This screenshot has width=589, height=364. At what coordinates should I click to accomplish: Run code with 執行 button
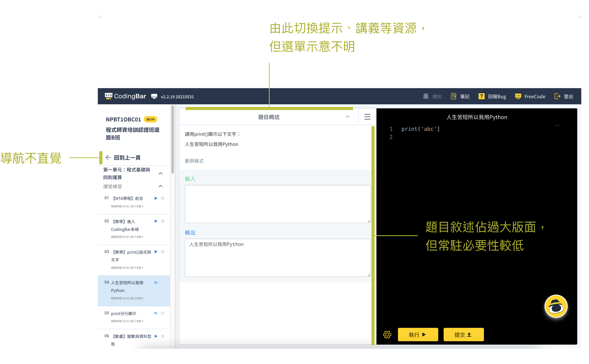click(418, 334)
